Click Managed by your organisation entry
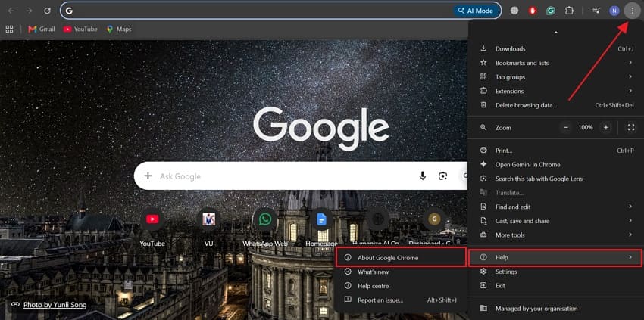Image resolution: width=644 pixels, height=320 pixels. [557, 309]
